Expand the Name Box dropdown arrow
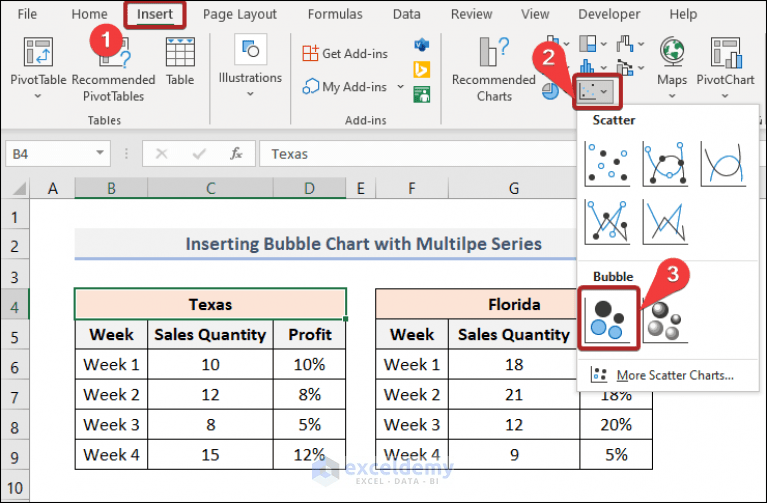The width and height of the screenshot is (767, 503). click(100, 154)
